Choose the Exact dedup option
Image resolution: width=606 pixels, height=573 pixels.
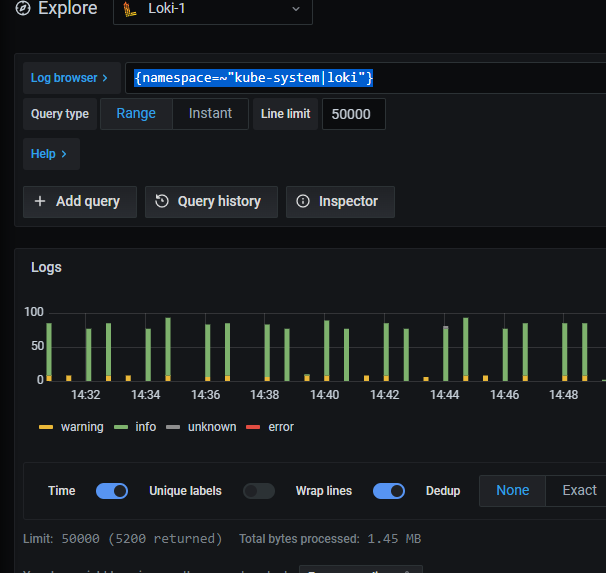click(x=579, y=491)
